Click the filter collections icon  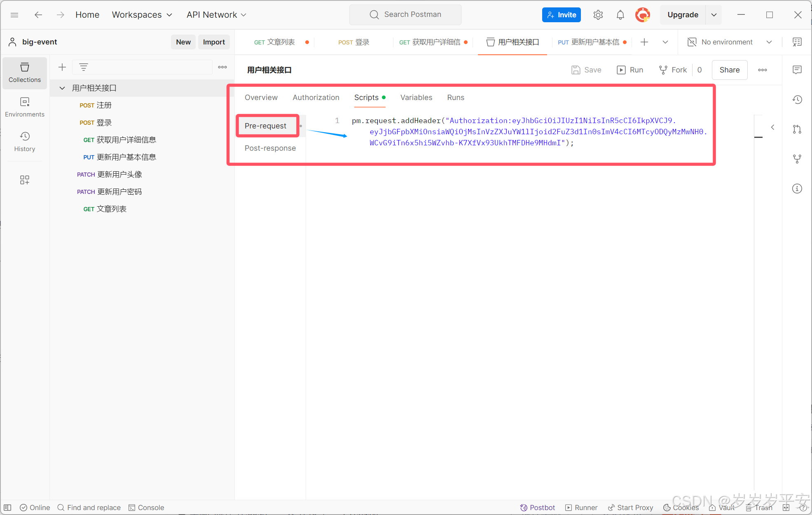84,67
